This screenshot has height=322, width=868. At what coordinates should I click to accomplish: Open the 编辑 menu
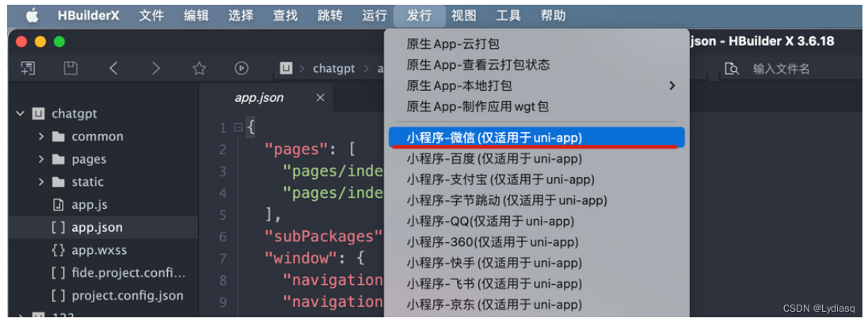click(196, 16)
